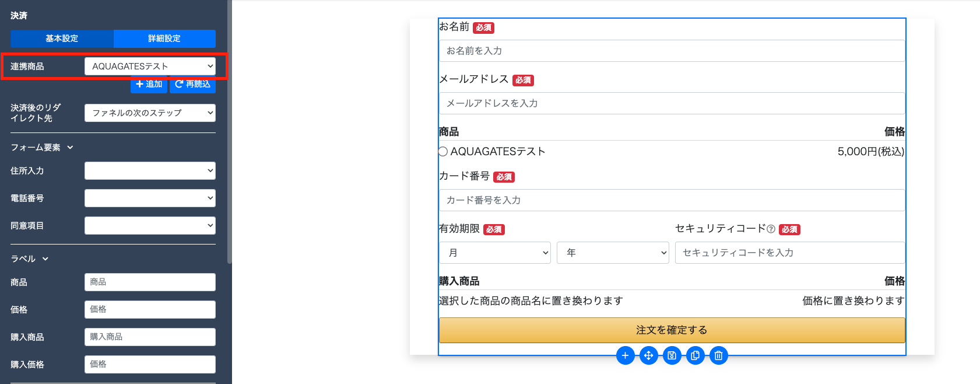Viewport: 980px width, 384px height.
Task: Click the save element floppy icon
Action: [x=672, y=355]
